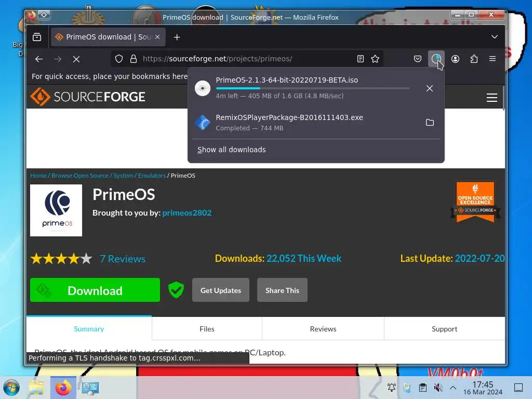Open the Emulators breadcrumb link

click(x=152, y=176)
